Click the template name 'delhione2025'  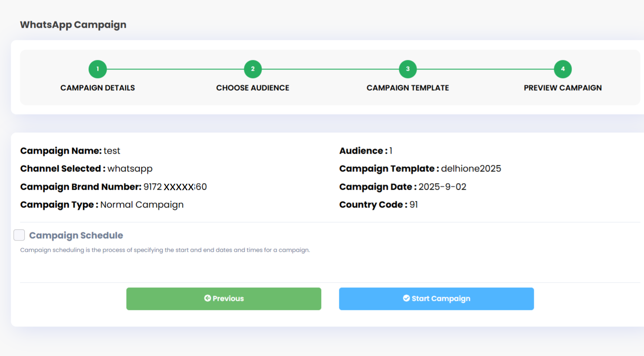point(471,168)
